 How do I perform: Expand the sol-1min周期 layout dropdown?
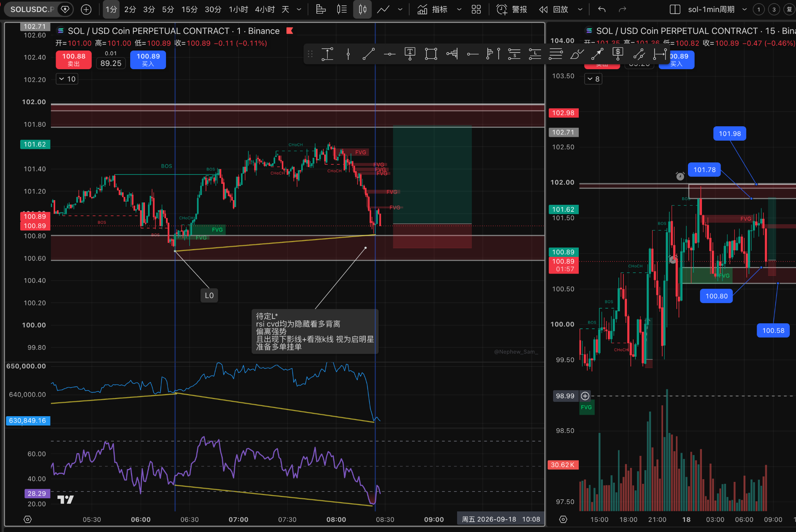[744, 9]
